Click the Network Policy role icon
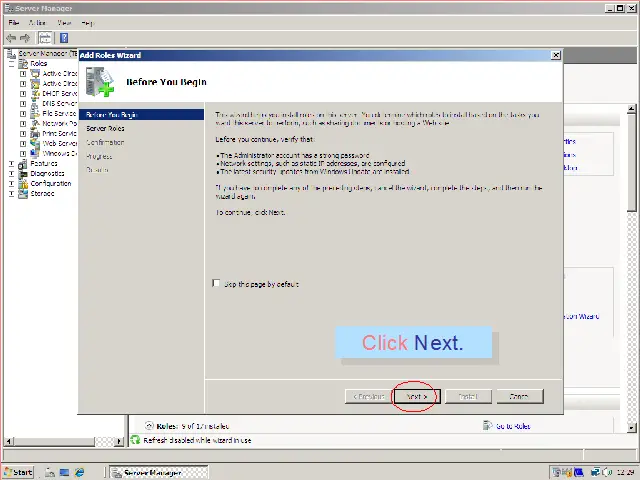The height and width of the screenshot is (480, 640). 36,123
